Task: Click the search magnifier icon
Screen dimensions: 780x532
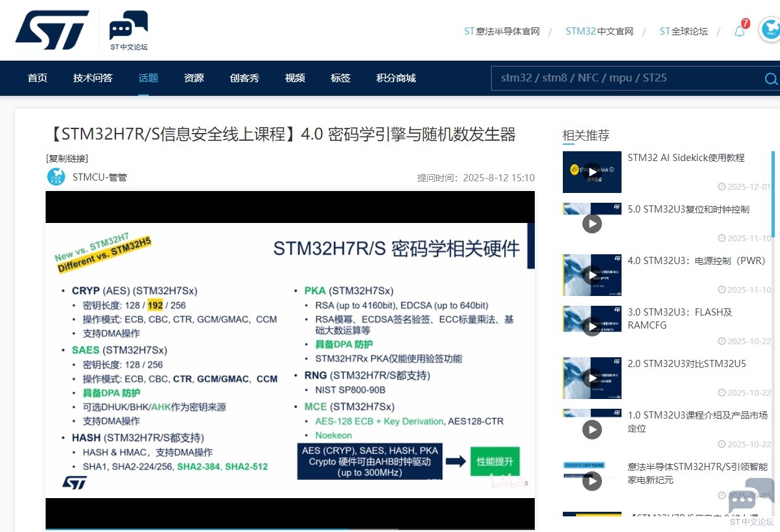Action: point(771,78)
